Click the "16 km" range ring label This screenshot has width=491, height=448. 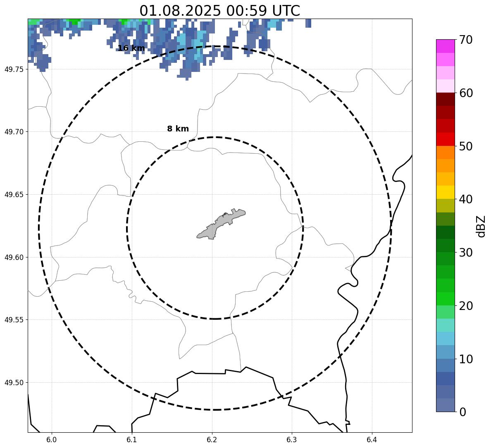coord(131,48)
